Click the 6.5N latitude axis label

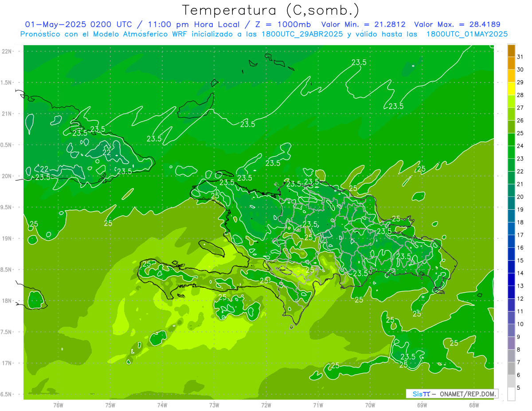click(x=7, y=394)
